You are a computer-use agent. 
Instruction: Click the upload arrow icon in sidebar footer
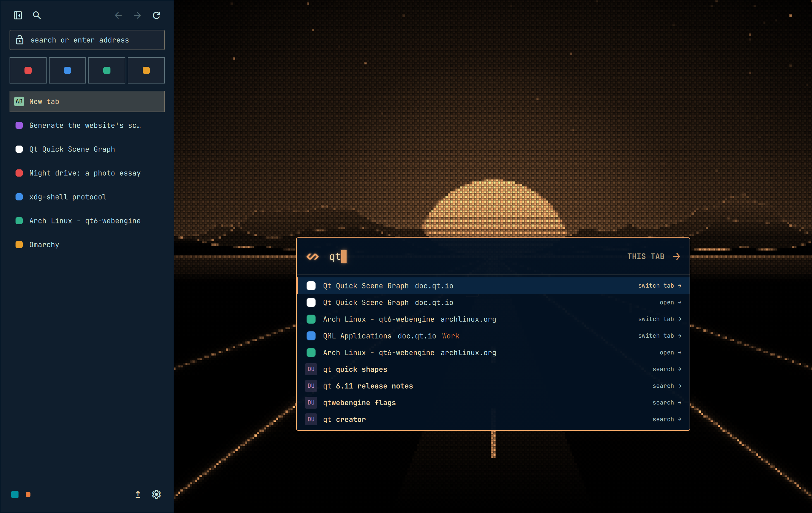138,495
